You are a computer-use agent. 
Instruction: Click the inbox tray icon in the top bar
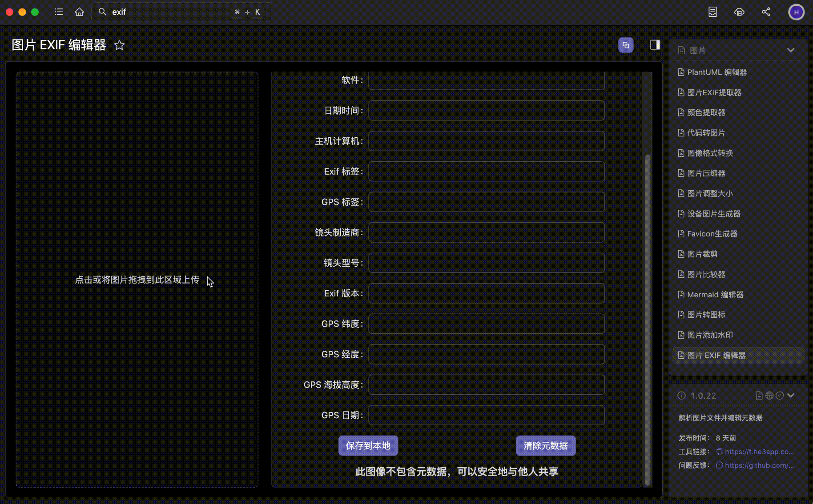tap(712, 12)
